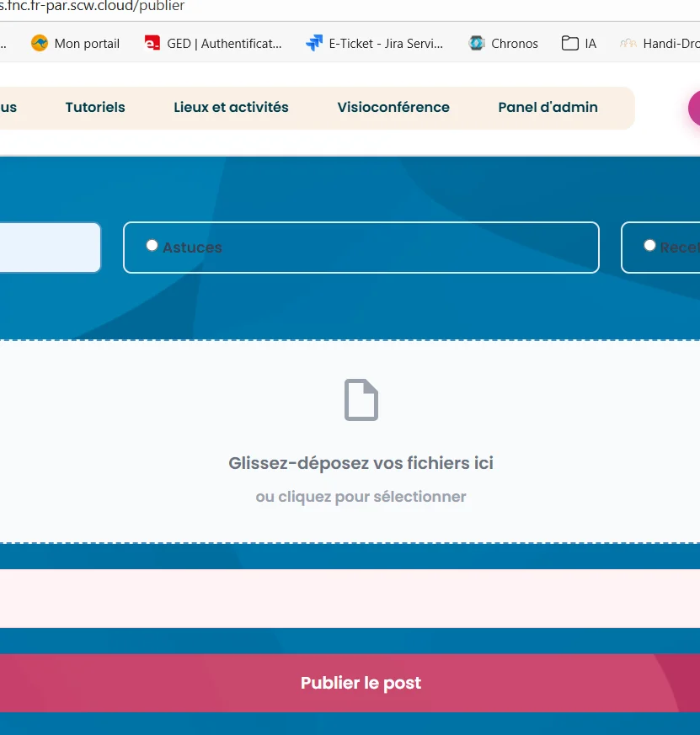Click "ou cliquez pour sélectionner" text
Image resolution: width=700 pixels, height=735 pixels.
tap(361, 497)
